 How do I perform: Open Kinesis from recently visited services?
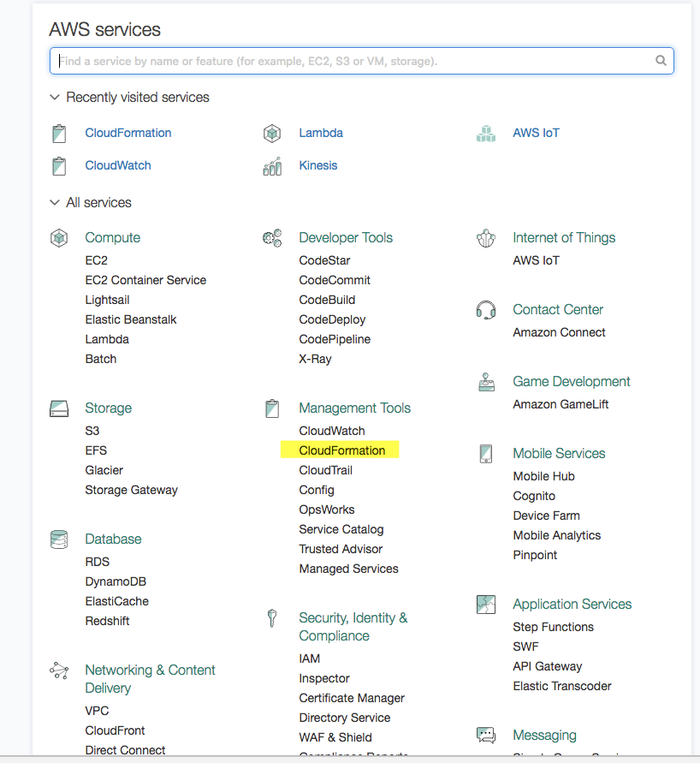[x=318, y=165]
